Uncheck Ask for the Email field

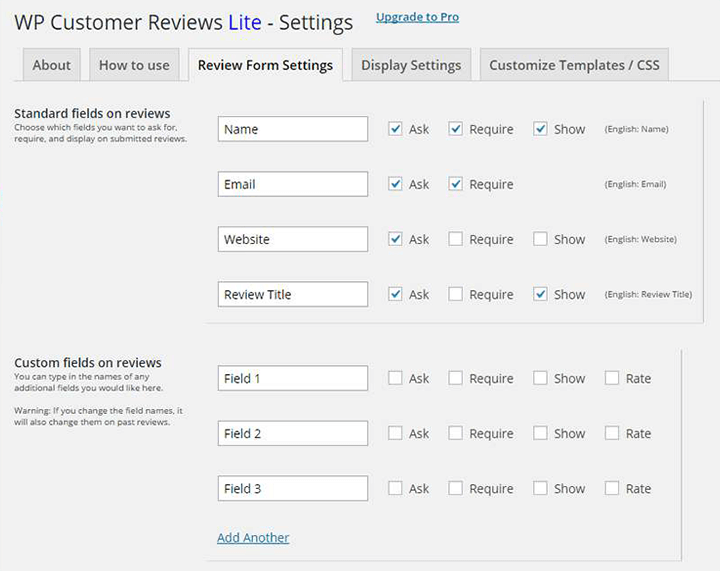coord(395,184)
